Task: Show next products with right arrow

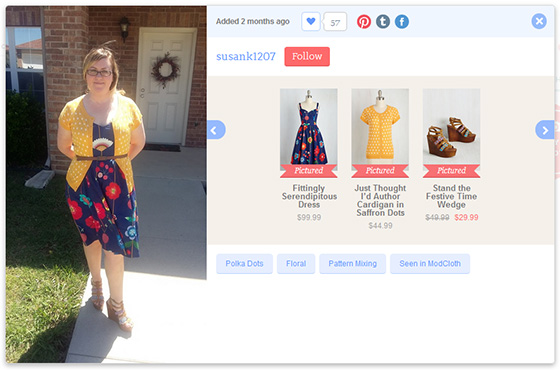Action: point(545,130)
